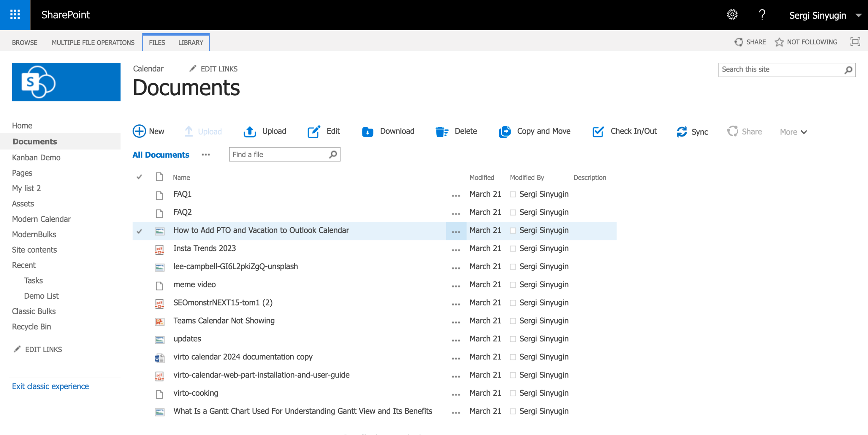Open the settings gear icon
This screenshot has height=435, width=868.
point(732,15)
